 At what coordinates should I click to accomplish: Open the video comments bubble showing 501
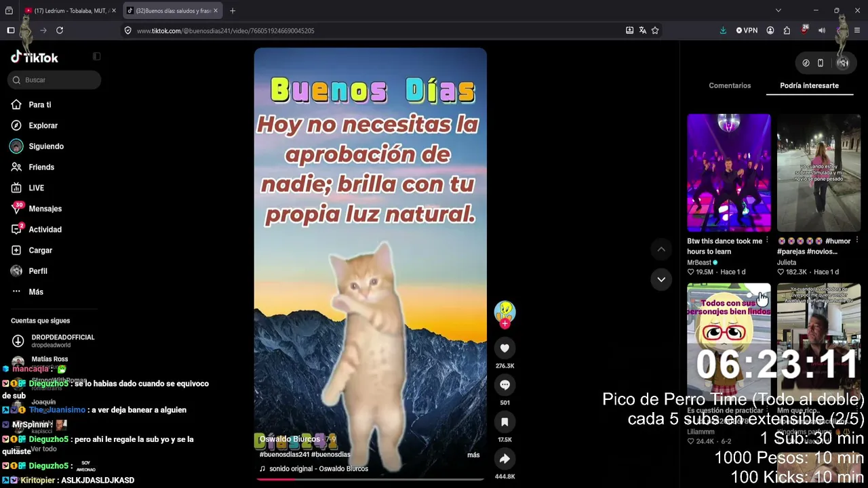pyautogui.click(x=505, y=385)
